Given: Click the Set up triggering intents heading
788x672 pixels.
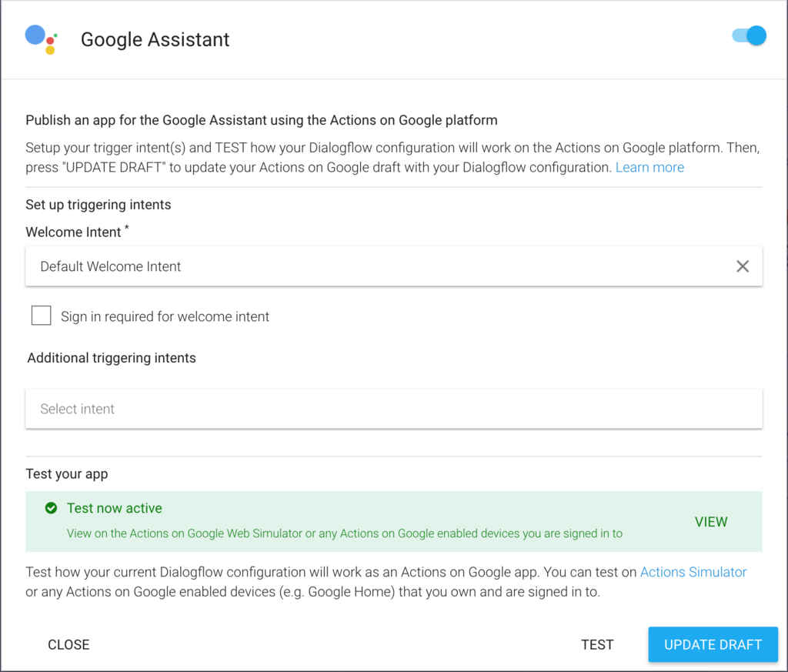Looking at the screenshot, I should [x=98, y=205].
